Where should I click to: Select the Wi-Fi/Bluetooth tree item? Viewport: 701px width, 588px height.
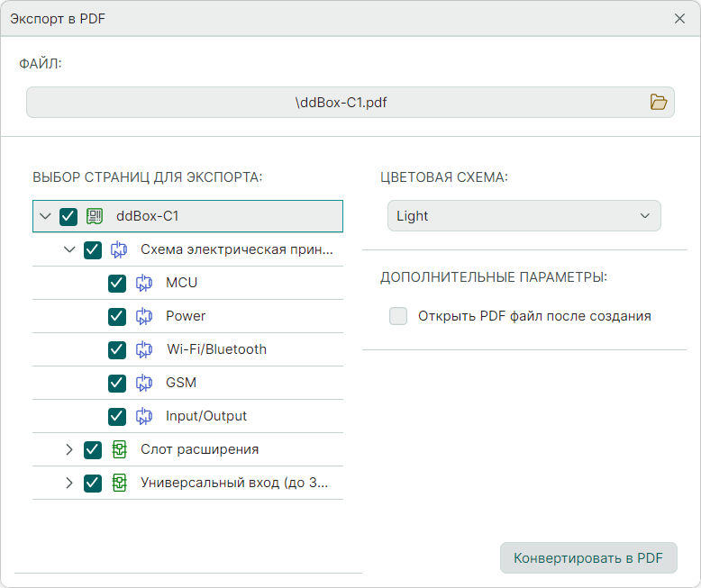pyautogui.click(x=216, y=349)
